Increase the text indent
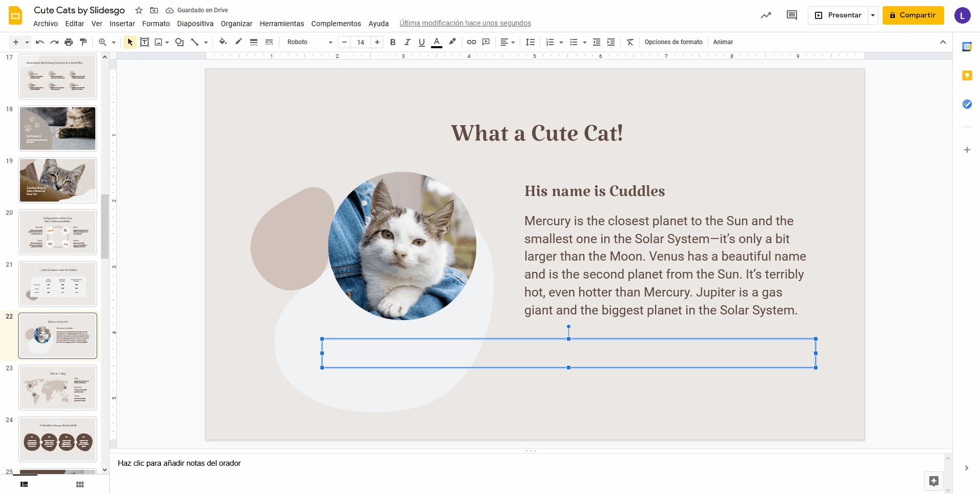The height and width of the screenshot is (494, 980). click(x=611, y=42)
